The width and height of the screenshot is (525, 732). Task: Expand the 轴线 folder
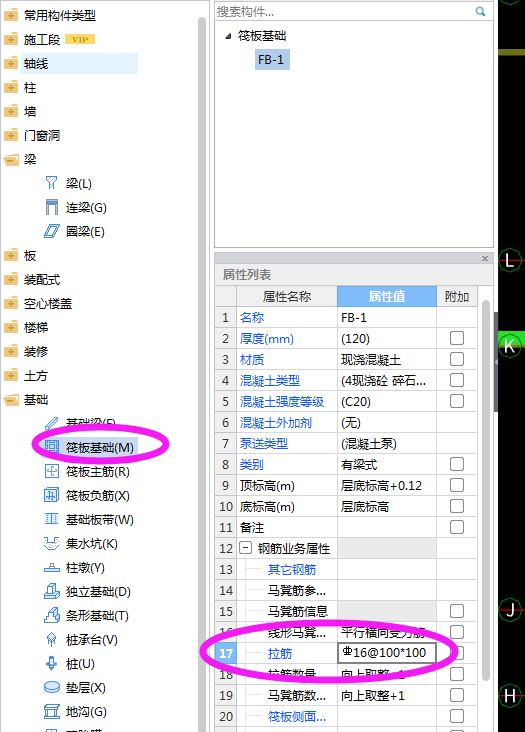pos(11,63)
